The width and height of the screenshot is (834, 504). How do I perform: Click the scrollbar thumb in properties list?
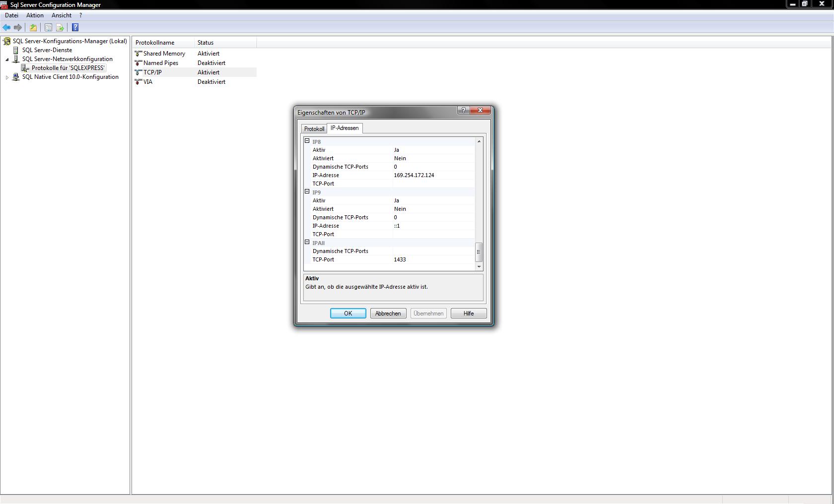pos(479,252)
